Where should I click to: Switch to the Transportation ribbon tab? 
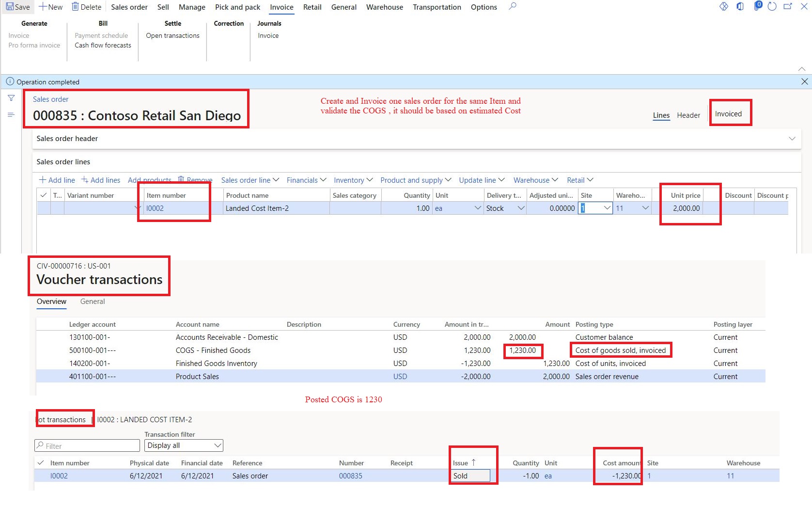(437, 7)
